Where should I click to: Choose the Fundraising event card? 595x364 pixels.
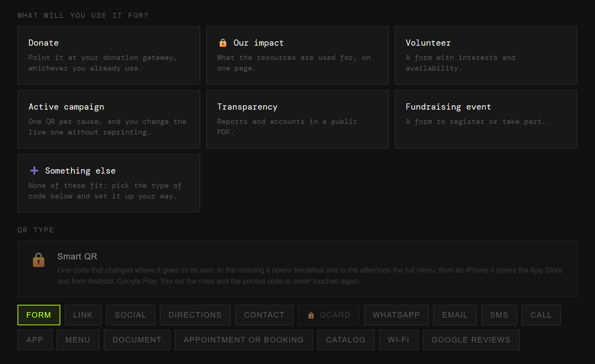pos(486,119)
